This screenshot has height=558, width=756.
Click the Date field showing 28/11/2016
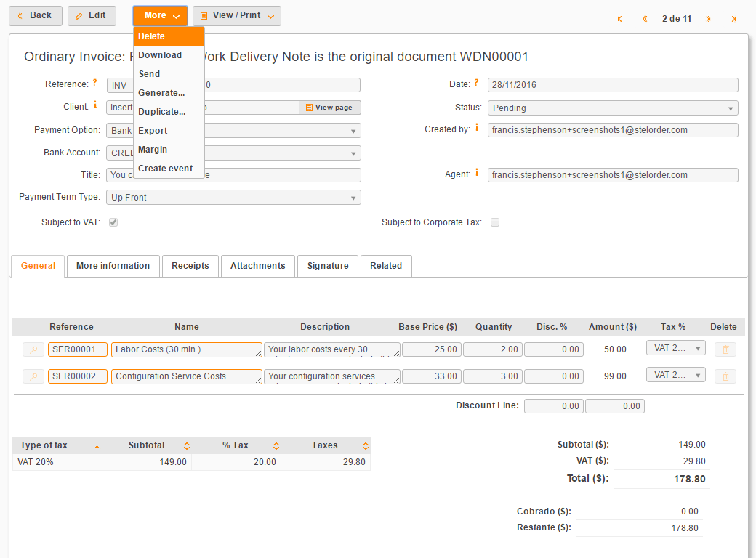click(x=613, y=85)
